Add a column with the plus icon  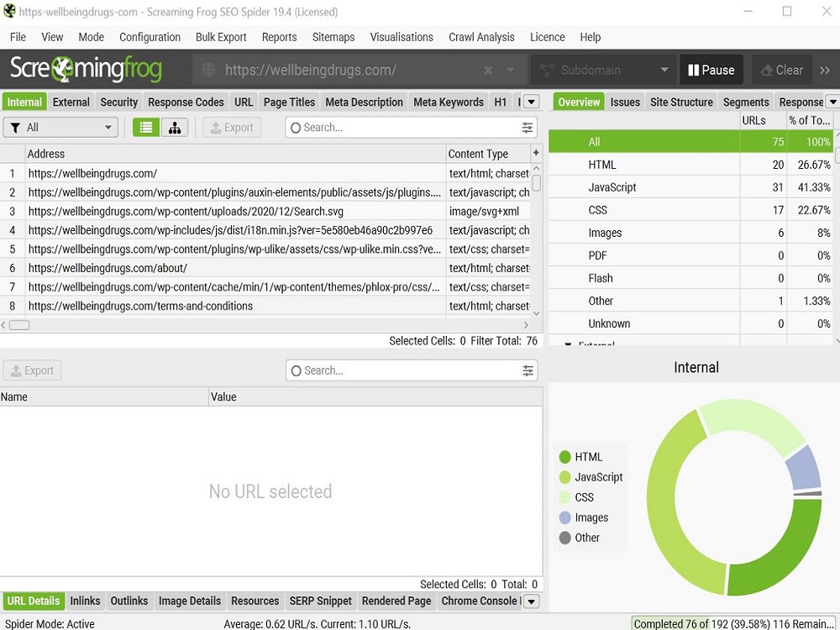(536, 153)
